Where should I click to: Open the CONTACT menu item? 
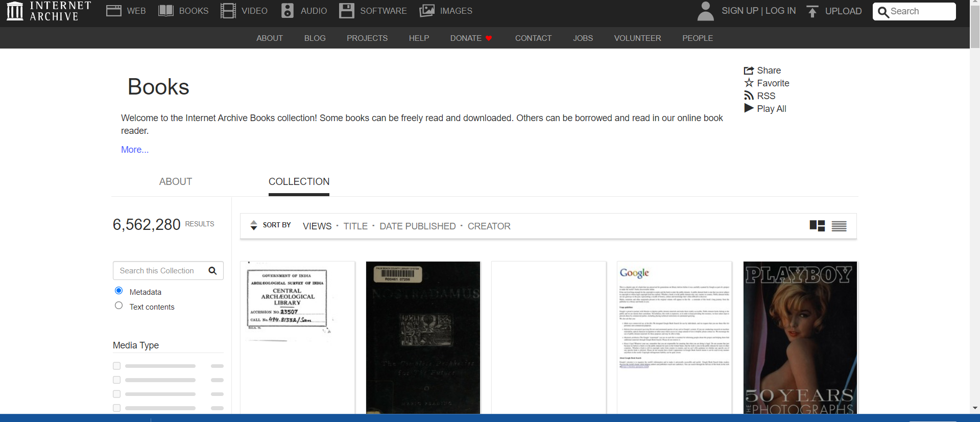[x=534, y=38]
